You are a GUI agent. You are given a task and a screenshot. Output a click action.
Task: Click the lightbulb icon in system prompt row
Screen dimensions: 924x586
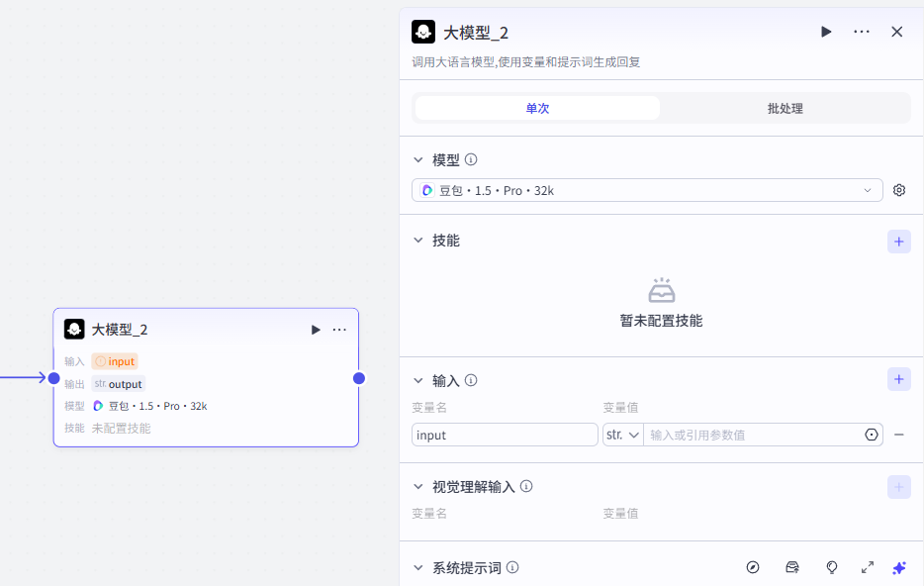pos(832,567)
